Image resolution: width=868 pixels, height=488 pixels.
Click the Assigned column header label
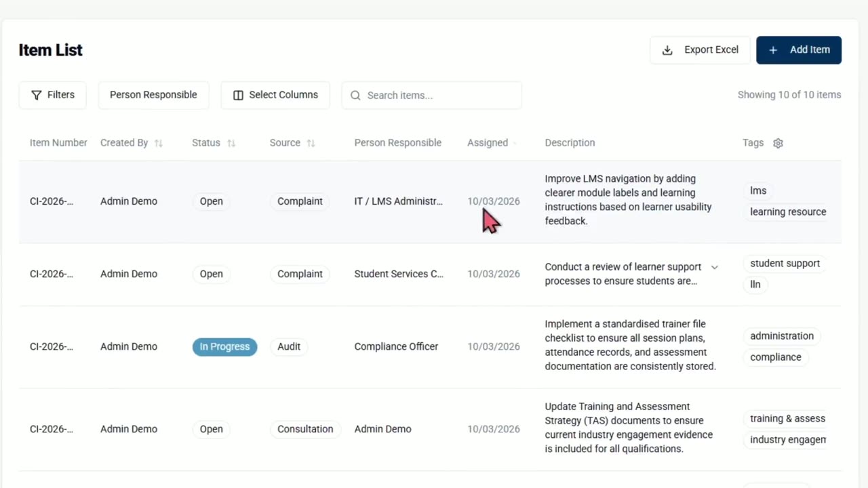click(x=488, y=143)
